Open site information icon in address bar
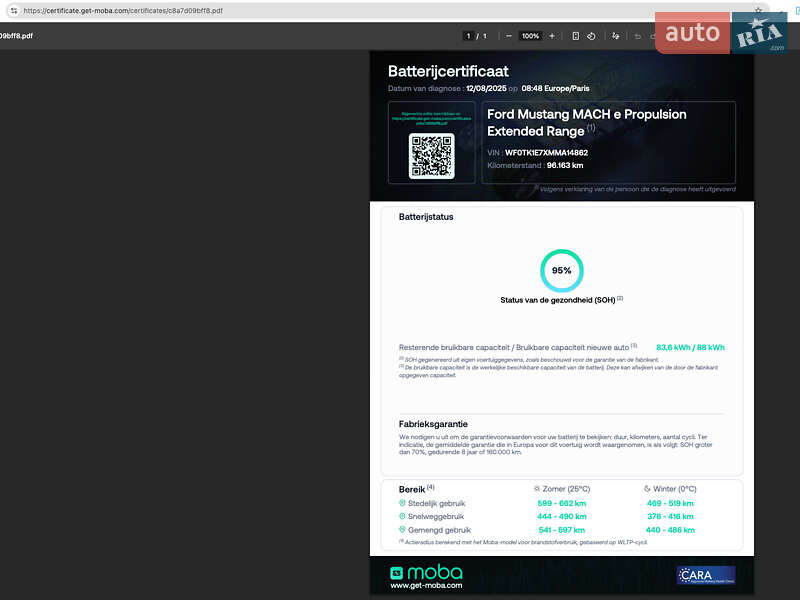The image size is (800, 600). pyautogui.click(x=13, y=10)
